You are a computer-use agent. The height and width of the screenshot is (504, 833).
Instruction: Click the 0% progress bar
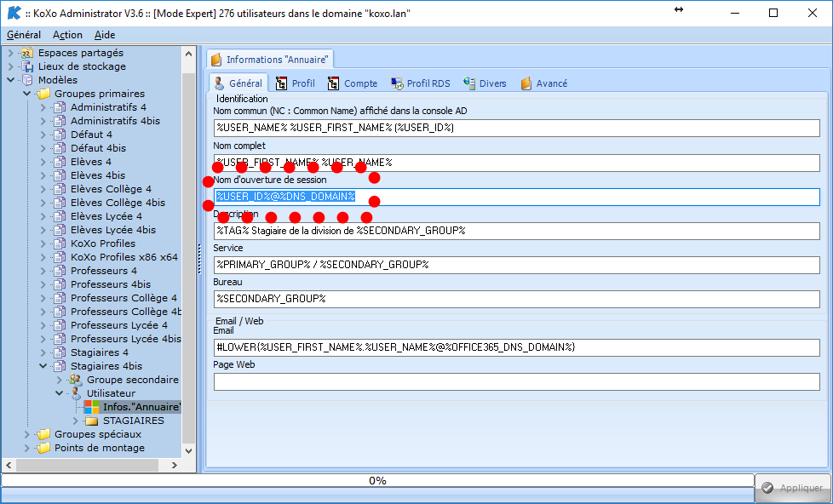click(x=377, y=481)
